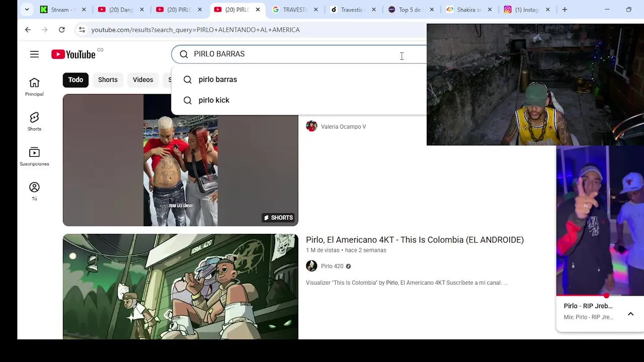Seek on the miniplayer red progress bar

(600, 296)
